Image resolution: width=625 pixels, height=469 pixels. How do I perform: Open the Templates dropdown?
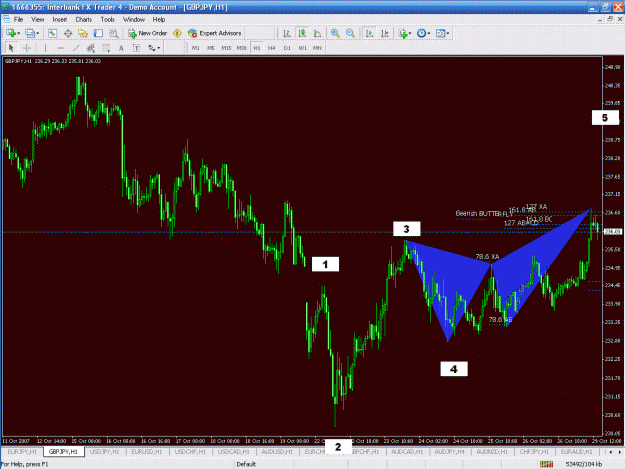click(x=442, y=33)
